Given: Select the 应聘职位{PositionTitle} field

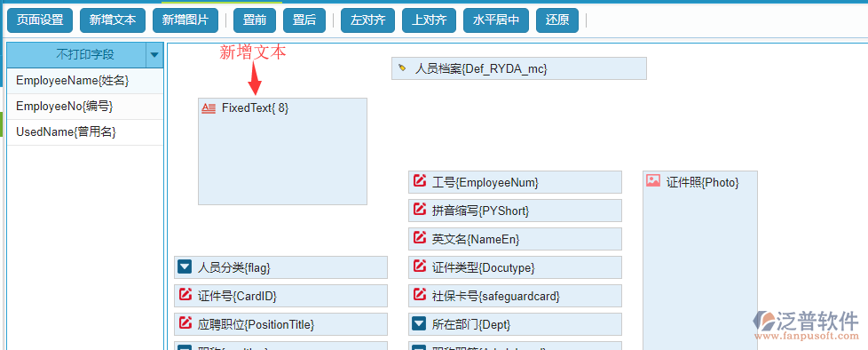Looking at the screenshot, I should (280, 324).
